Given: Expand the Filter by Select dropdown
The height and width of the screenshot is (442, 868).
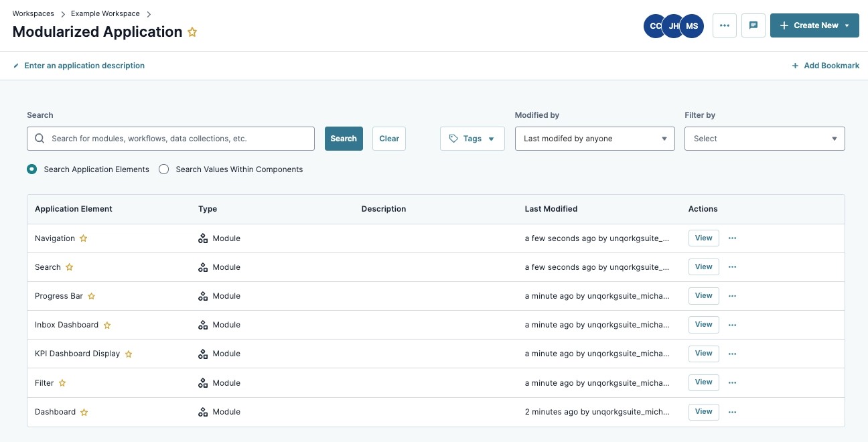Looking at the screenshot, I should pos(764,138).
